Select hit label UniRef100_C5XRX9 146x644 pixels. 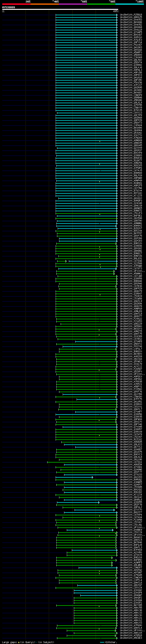tap(131, 296)
